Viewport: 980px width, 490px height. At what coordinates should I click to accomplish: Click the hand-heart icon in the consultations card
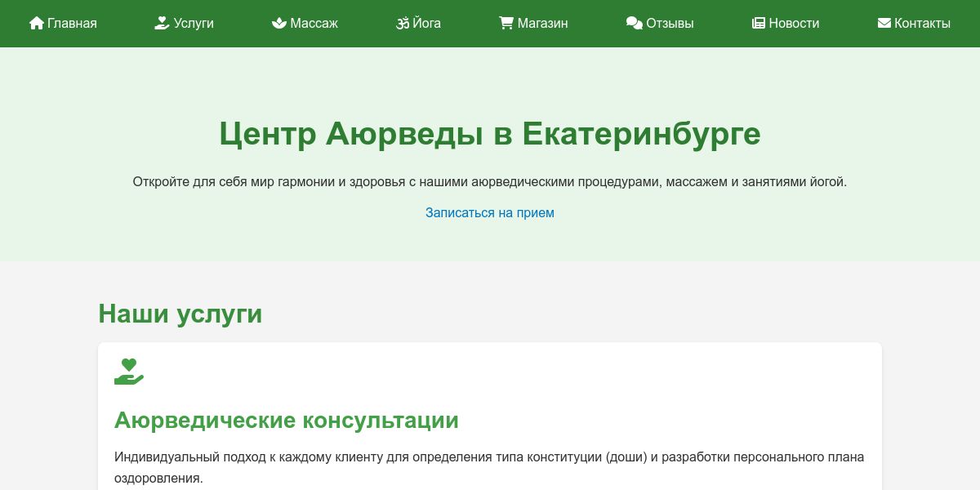click(x=129, y=372)
